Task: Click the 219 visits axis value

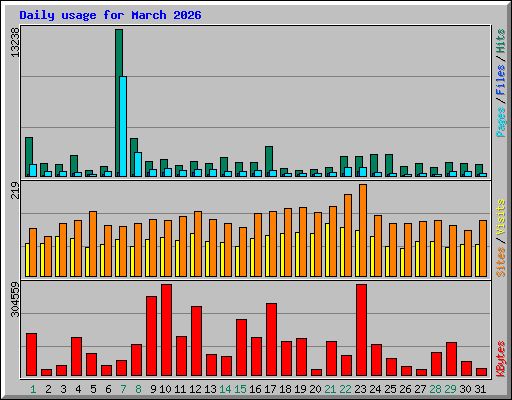Action: [15, 191]
